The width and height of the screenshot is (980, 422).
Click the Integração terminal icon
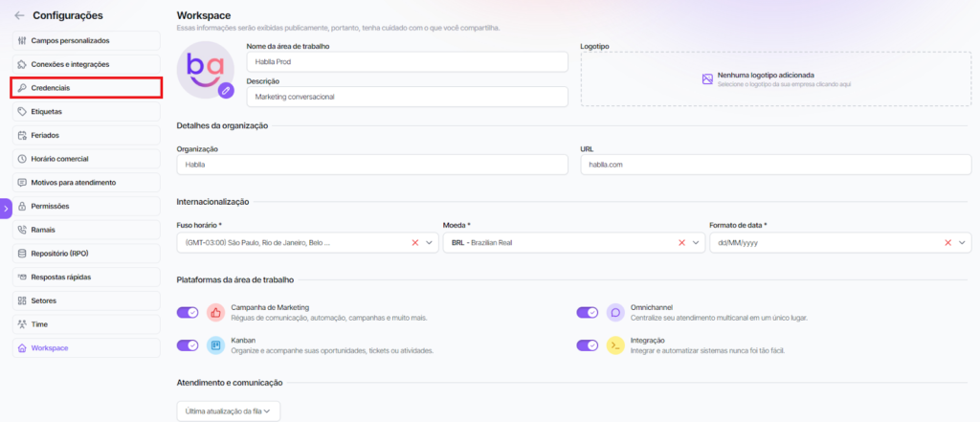tap(615, 345)
